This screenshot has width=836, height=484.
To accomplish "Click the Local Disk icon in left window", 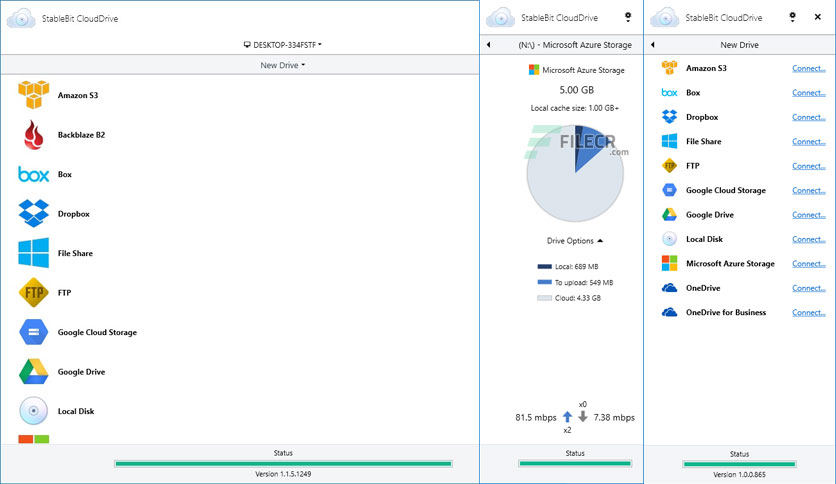I will [34, 411].
